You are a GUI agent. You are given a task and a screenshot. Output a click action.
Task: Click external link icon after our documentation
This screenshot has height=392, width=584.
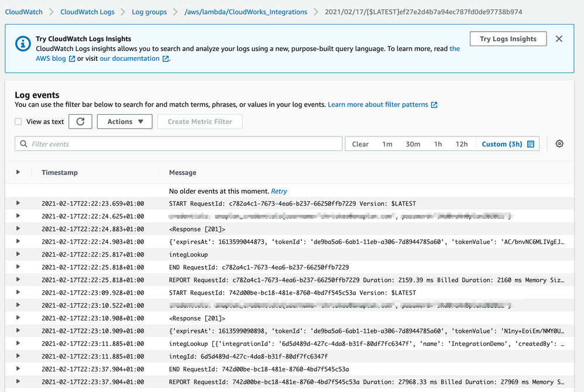(166, 59)
